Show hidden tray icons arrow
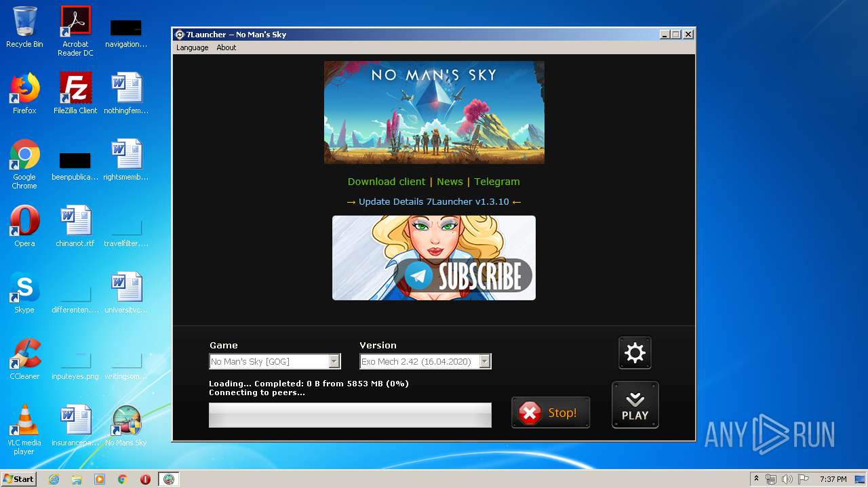Viewport: 868px width, 488px height. pyautogui.click(x=756, y=479)
